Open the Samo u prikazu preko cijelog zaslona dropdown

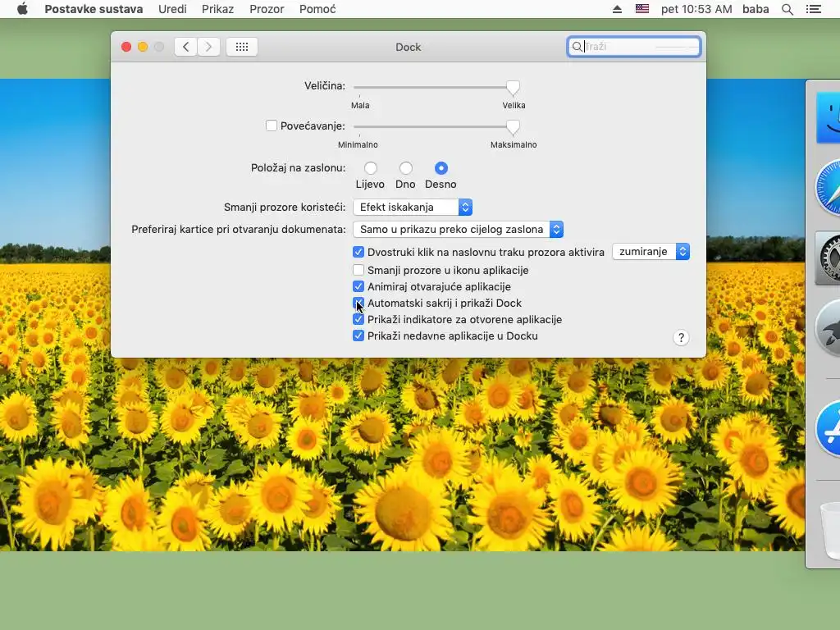(458, 230)
